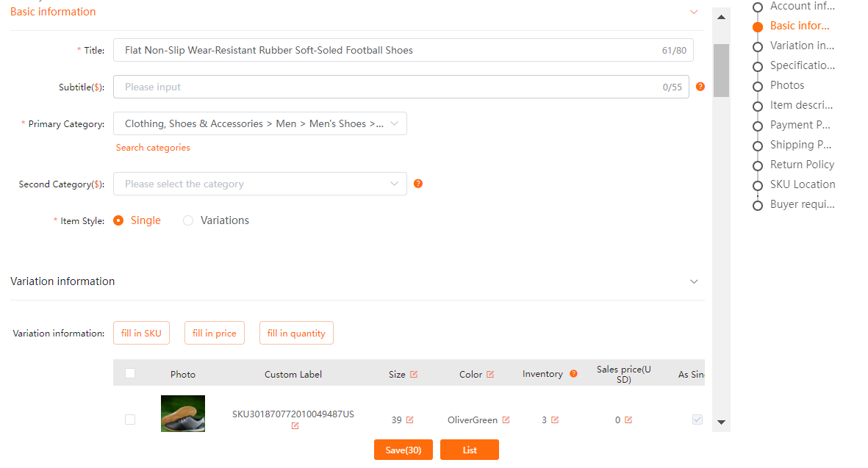Open the Second Category dropdown
The image size is (868, 468).
(259, 184)
